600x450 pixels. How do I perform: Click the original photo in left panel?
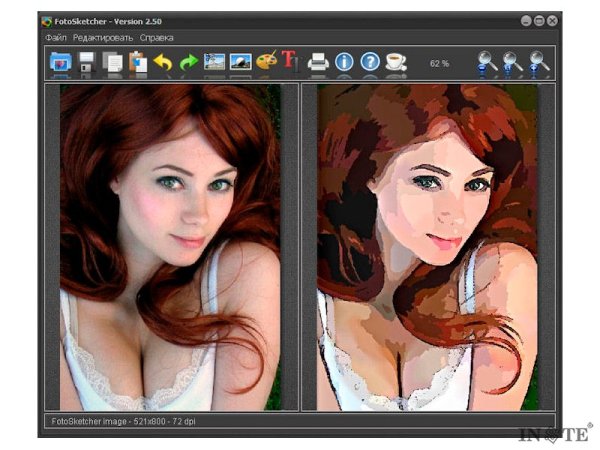[x=170, y=245]
